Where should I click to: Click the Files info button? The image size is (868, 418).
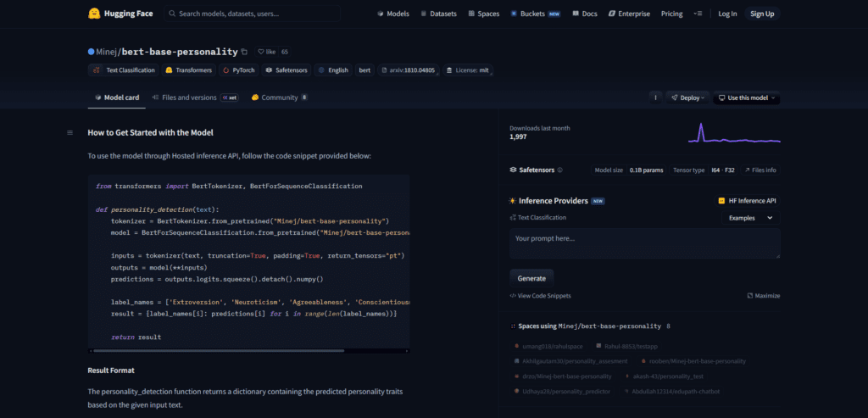(x=760, y=170)
